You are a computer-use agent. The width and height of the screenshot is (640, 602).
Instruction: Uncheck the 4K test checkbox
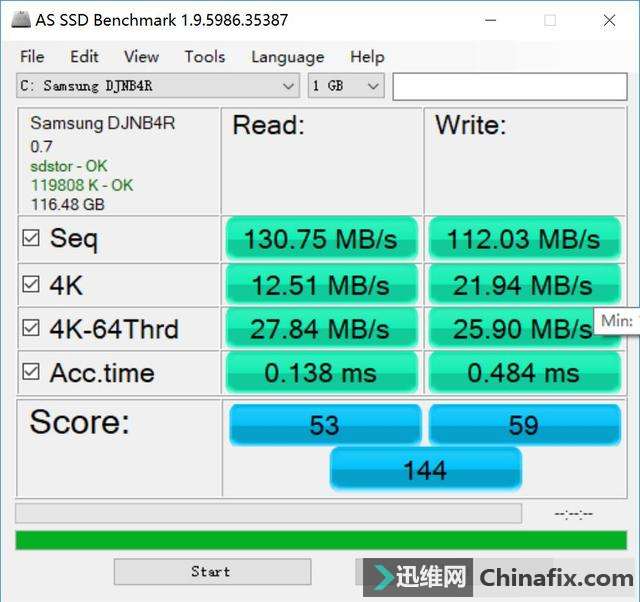click(x=31, y=284)
